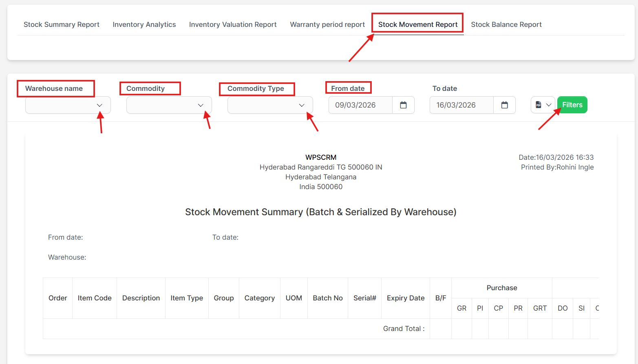Click the From date input field
Viewport: 638px width, 364px height.
pos(360,105)
